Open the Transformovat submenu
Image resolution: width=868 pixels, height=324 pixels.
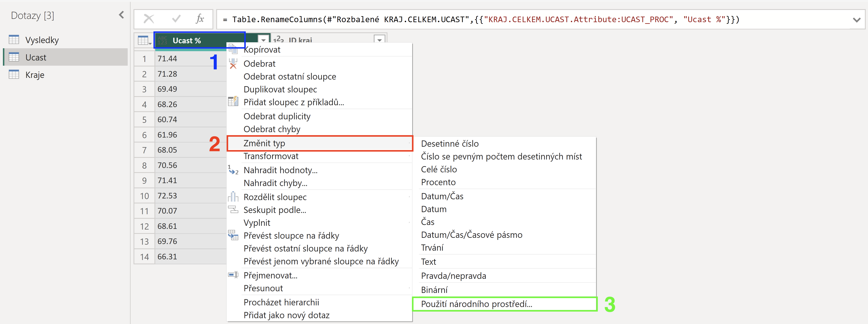click(x=319, y=156)
